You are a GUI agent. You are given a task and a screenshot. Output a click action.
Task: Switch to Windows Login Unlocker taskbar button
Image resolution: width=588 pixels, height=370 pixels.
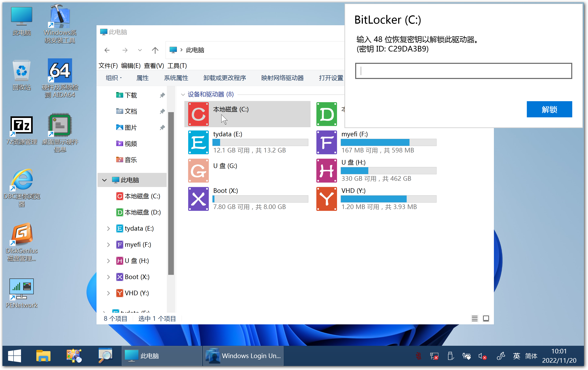point(243,356)
